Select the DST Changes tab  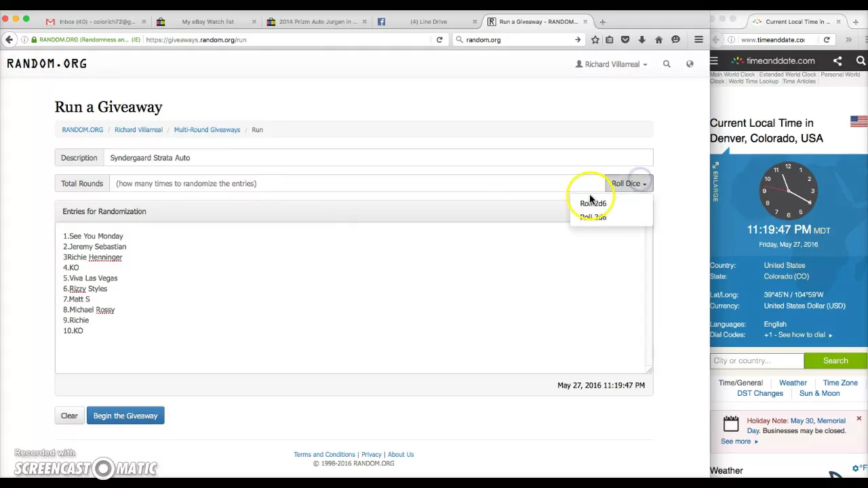pos(760,394)
